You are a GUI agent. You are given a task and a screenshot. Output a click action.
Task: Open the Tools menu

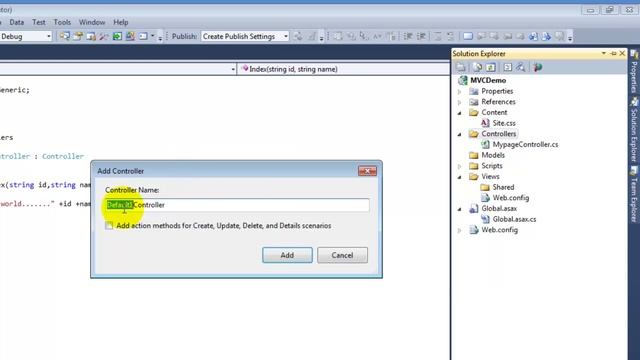(62, 22)
